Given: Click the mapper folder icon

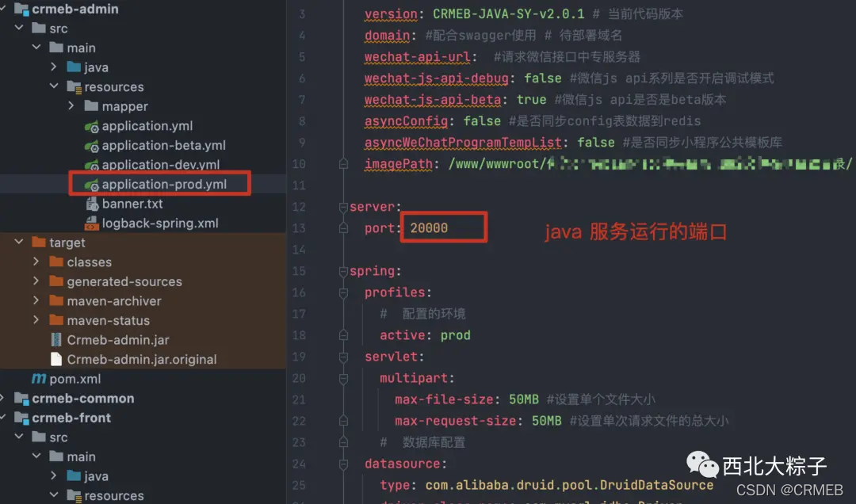Looking at the screenshot, I should (91, 106).
